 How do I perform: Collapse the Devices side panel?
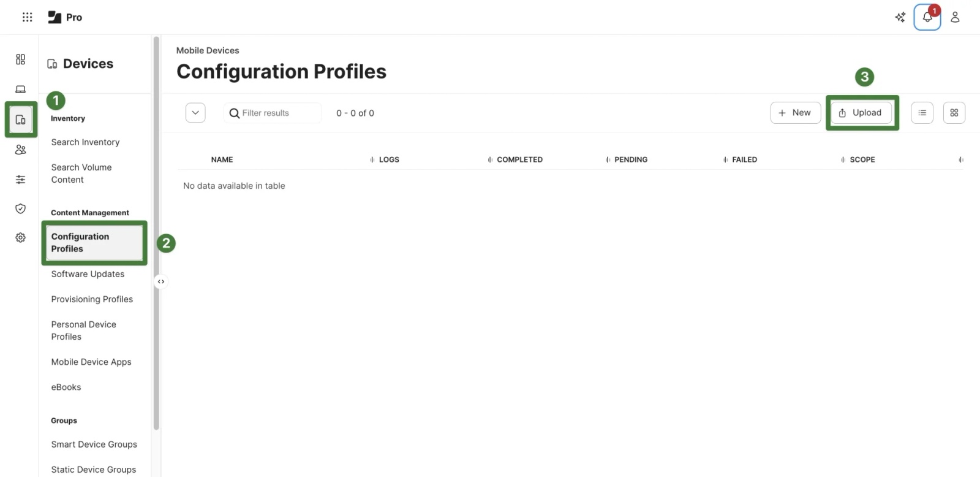tap(160, 281)
